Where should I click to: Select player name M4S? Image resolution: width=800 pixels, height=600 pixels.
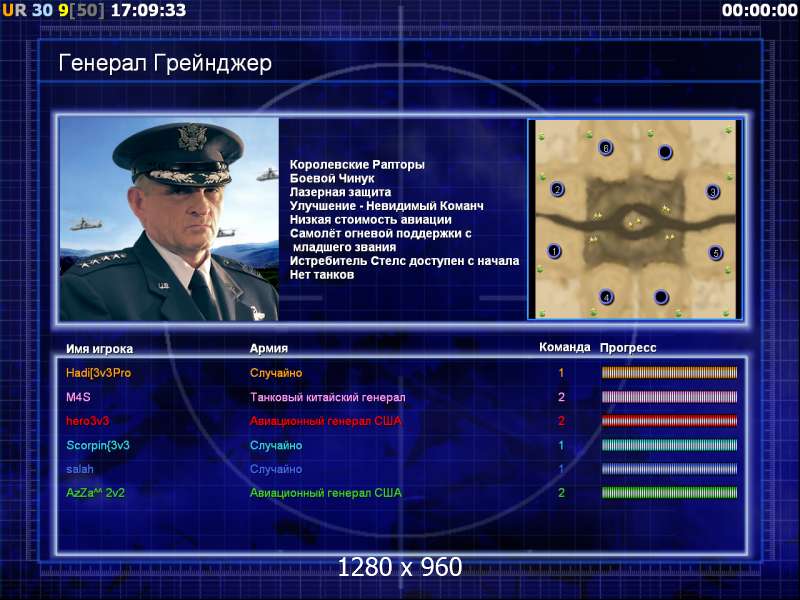pos(78,396)
